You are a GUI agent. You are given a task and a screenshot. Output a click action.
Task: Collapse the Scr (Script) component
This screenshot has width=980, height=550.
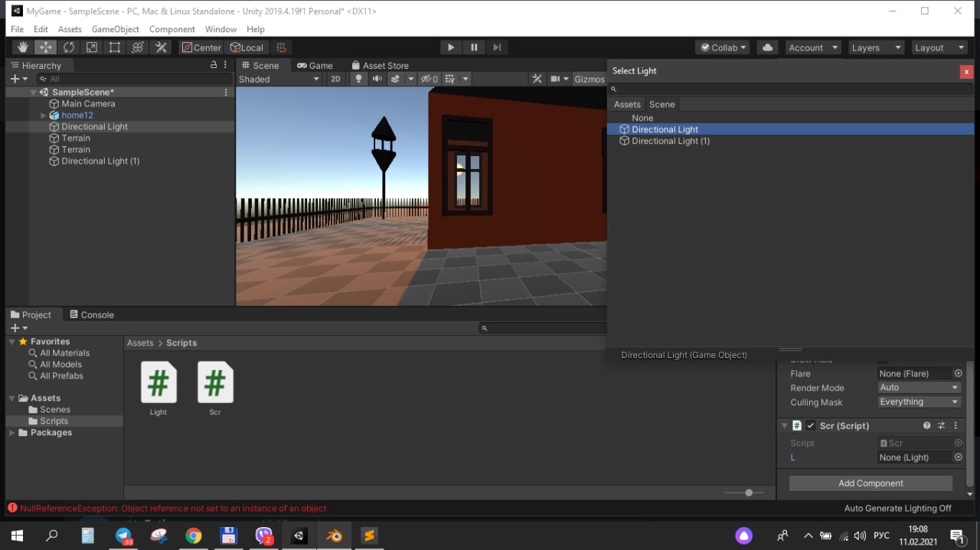pos(784,426)
